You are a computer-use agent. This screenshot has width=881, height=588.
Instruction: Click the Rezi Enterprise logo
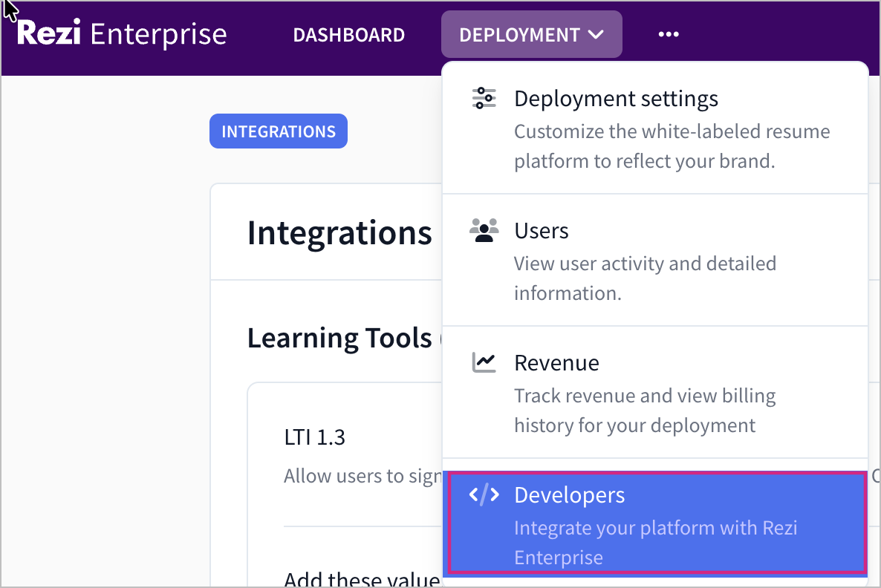click(122, 34)
